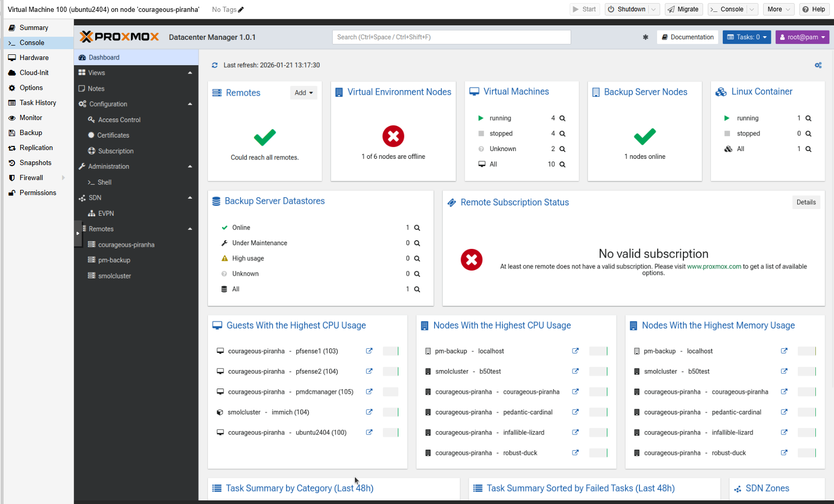Image resolution: width=834 pixels, height=504 pixels.
Task: Open the Tasks: 0 dropdown
Action: tap(747, 37)
